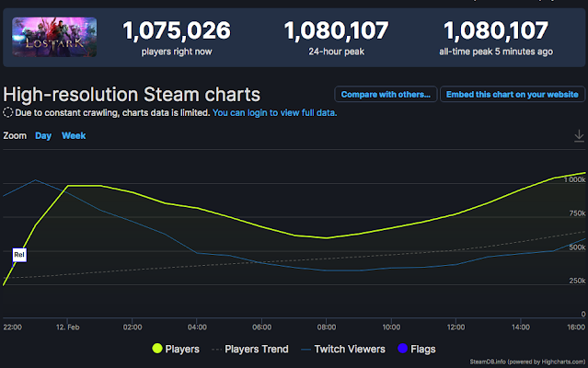
Task: Toggle Twitch Viewers series visibility
Action: [x=350, y=349]
